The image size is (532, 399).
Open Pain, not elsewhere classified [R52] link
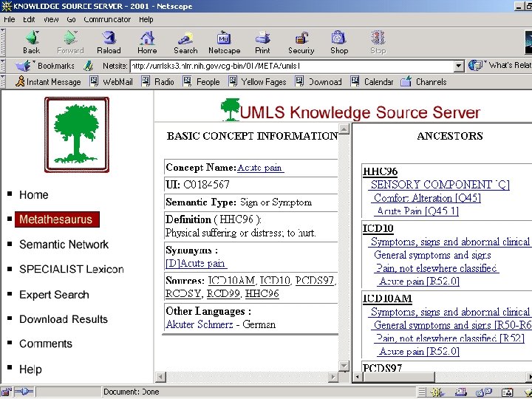(450, 338)
